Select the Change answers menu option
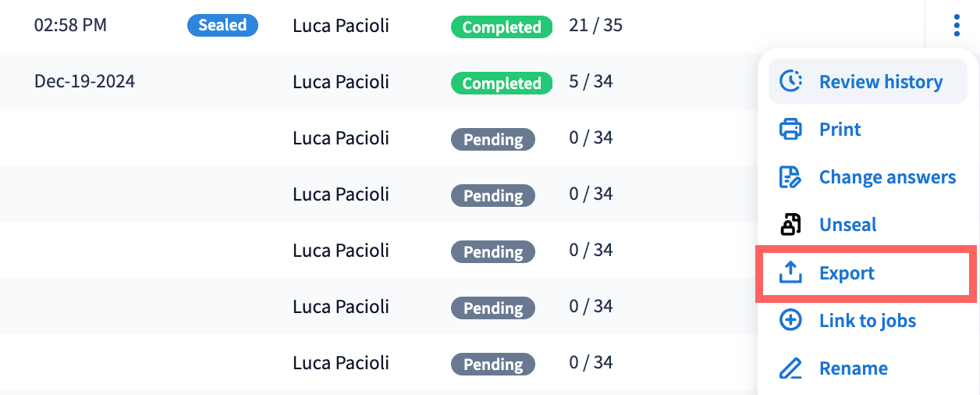The width and height of the screenshot is (980, 395). 887,177
